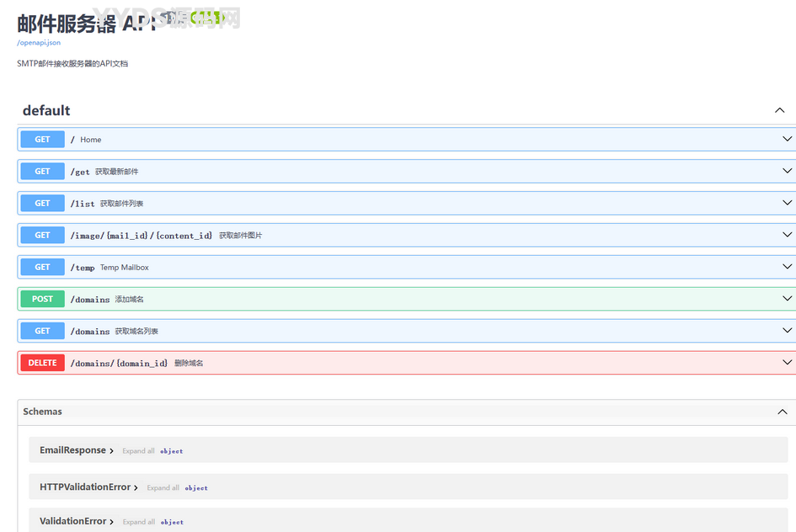The height and width of the screenshot is (532, 796).
Task: Click the 获取域名列表 description text
Action: click(136, 331)
